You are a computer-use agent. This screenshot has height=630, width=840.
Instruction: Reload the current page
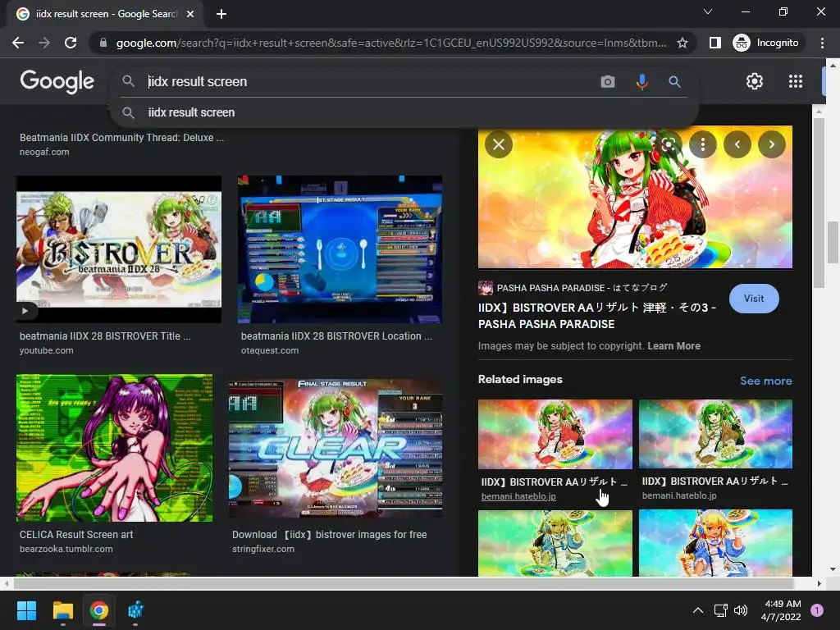(x=71, y=43)
